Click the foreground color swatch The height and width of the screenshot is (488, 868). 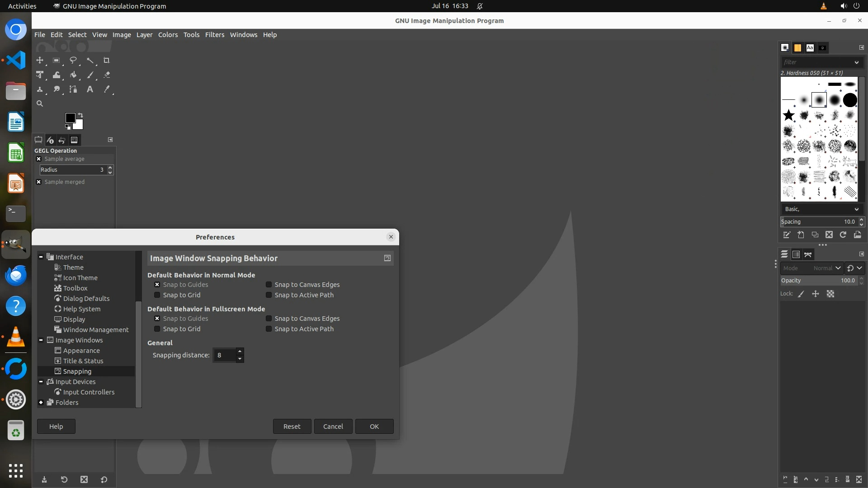pyautogui.click(x=70, y=118)
